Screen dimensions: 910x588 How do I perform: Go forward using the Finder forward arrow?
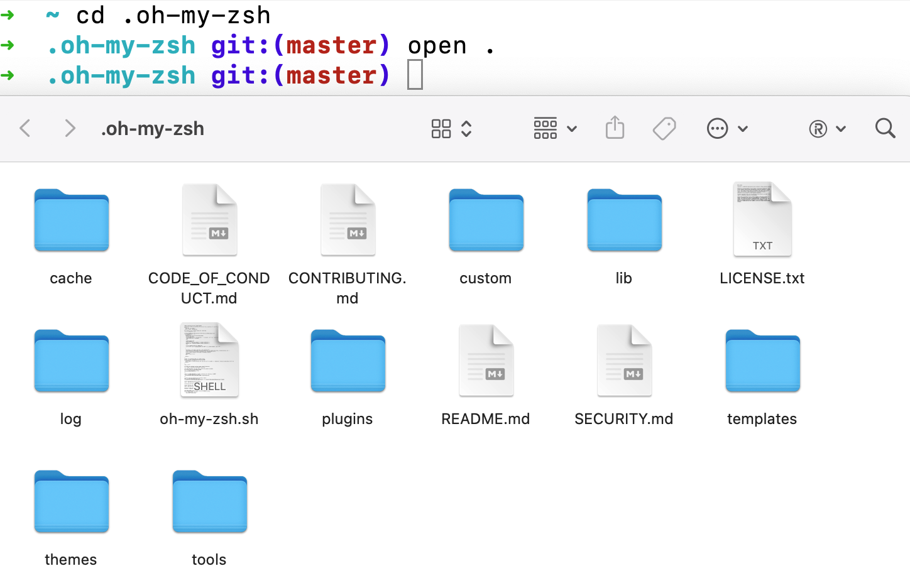70,129
